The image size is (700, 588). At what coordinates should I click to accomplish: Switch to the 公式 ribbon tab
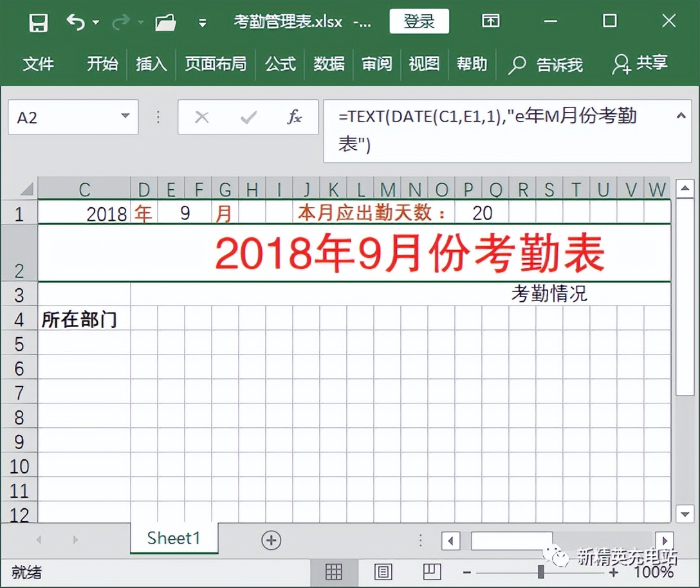pos(280,64)
